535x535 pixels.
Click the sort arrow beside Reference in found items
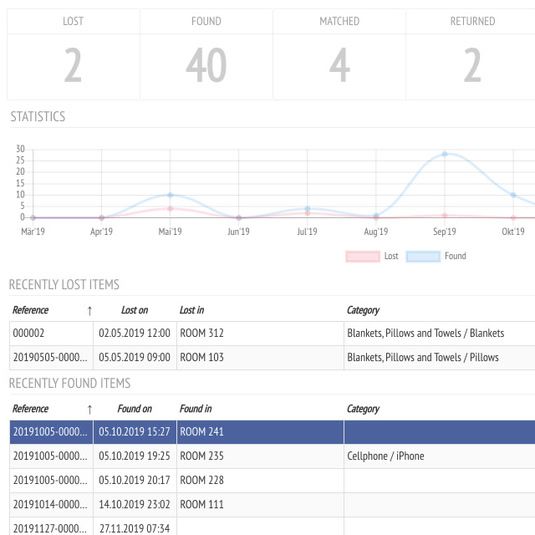tap(89, 409)
